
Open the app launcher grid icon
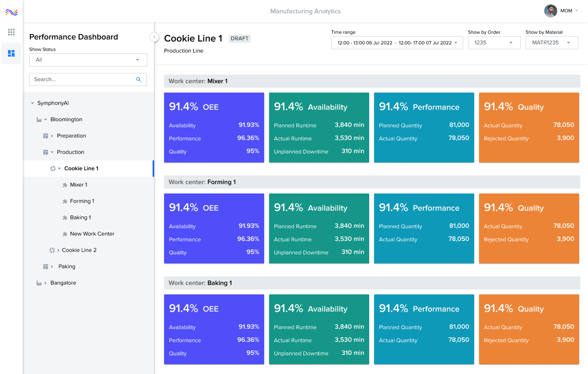[x=11, y=32]
